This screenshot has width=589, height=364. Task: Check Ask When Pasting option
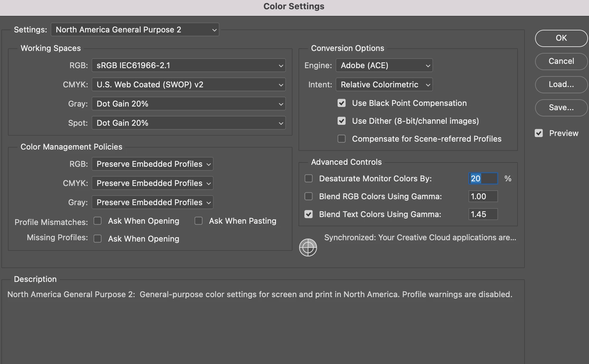coord(199,221)
